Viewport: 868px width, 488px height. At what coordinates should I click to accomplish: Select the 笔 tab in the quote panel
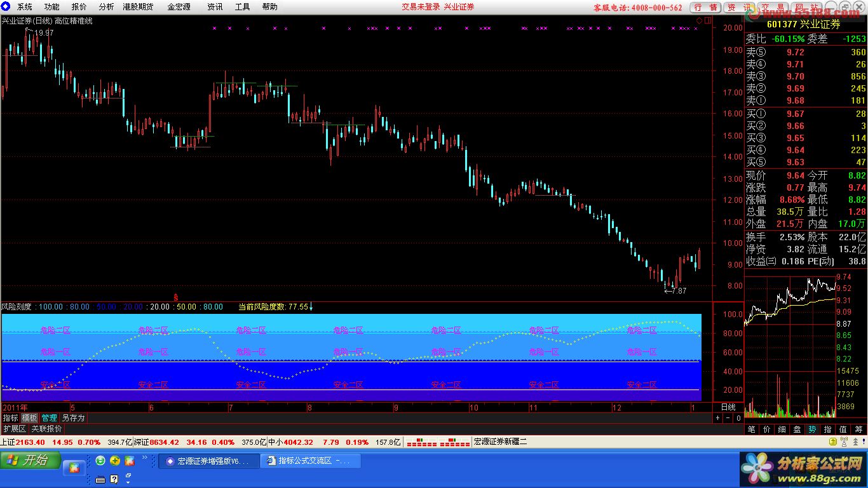point(751,430)
